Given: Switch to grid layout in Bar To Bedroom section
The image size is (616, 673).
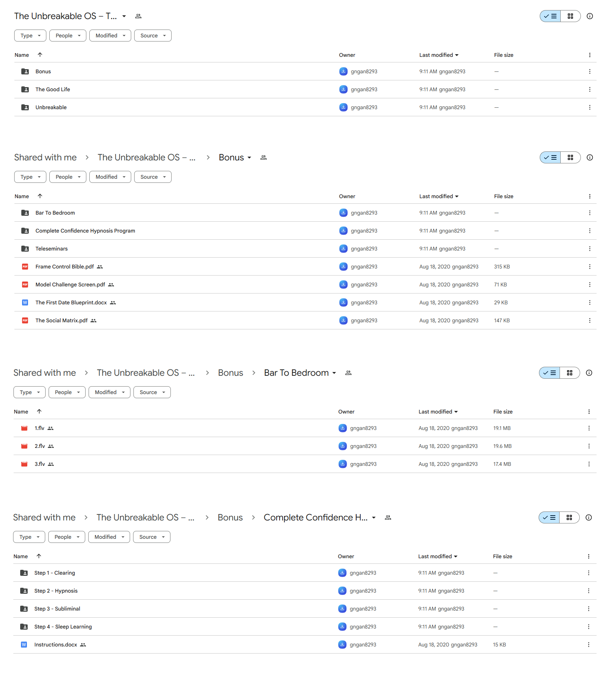Looking at the screenshot, I should coord(570,373).
